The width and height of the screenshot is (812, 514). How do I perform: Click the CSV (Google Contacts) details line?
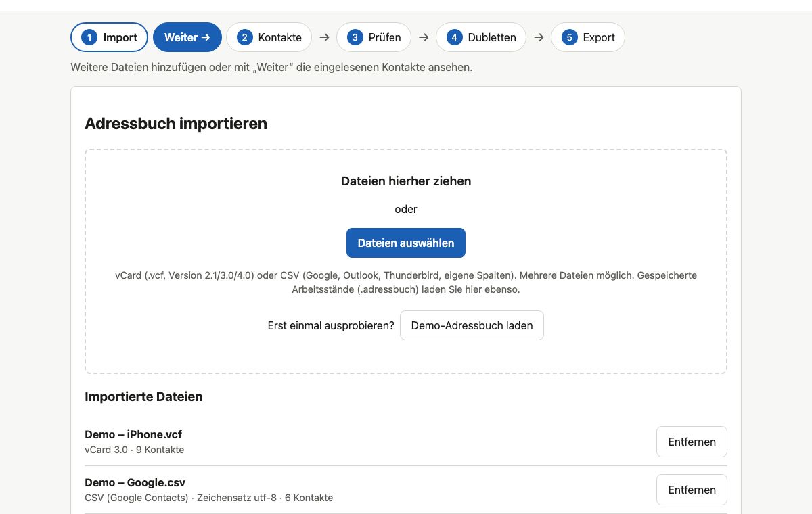[208, 498]
